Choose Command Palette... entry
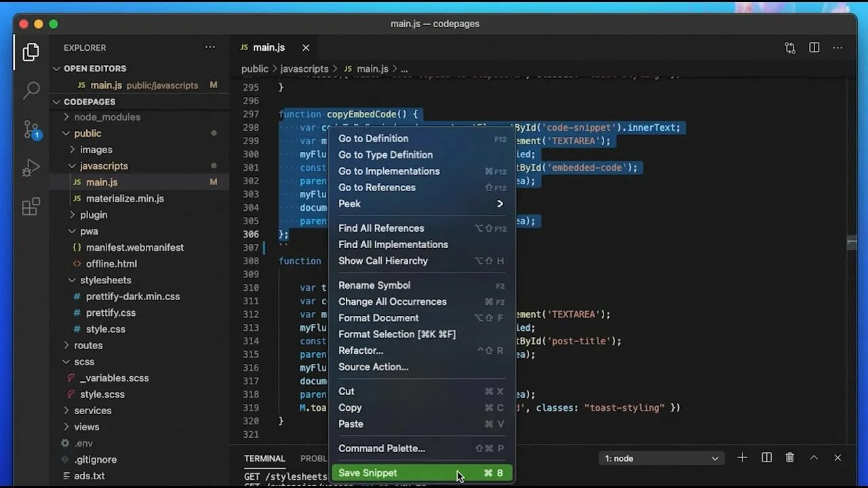The image size is (868, 488). [422, 448]
